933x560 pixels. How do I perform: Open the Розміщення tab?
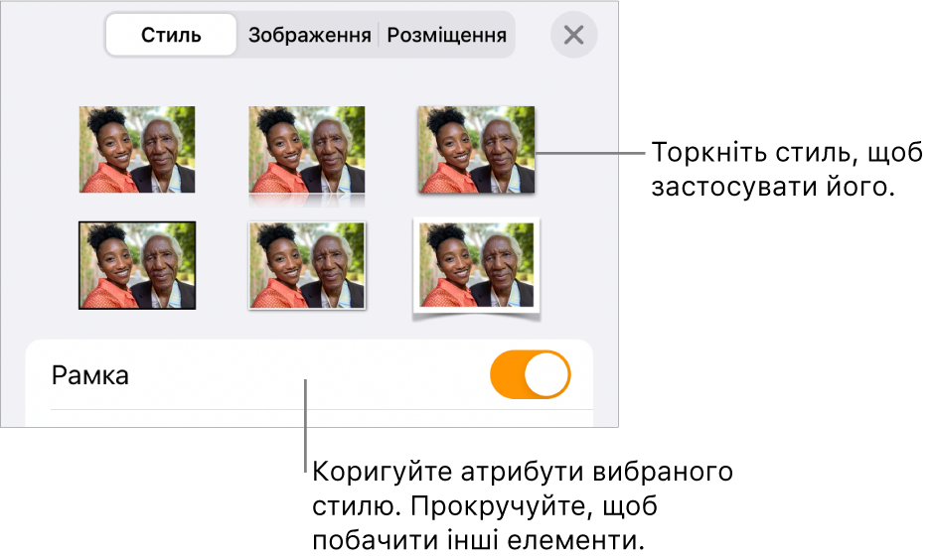point(446,35)
